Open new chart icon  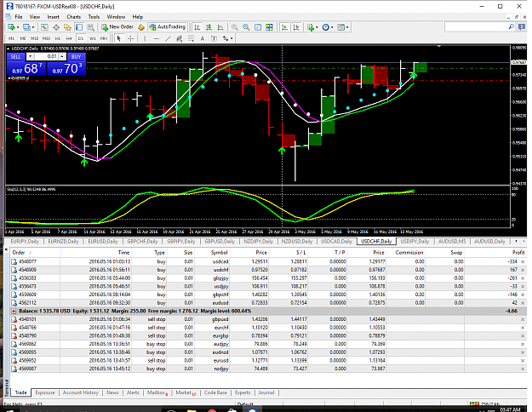tap(11, 27)
